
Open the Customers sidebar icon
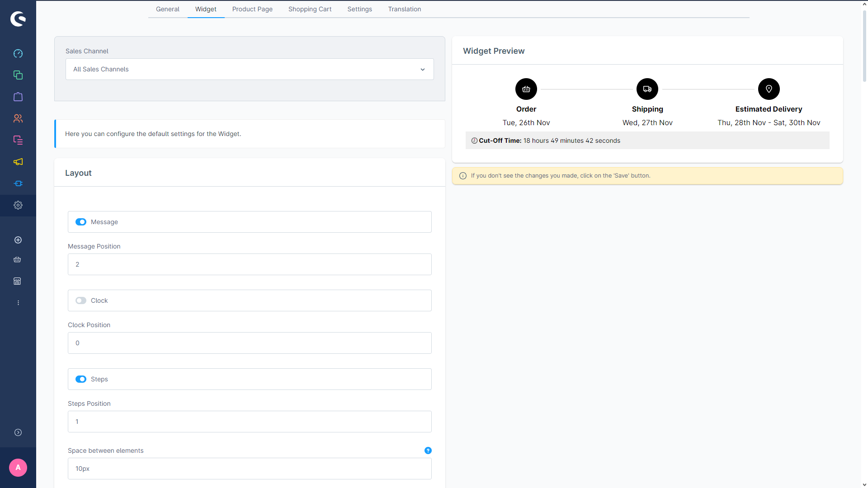(x=18, y=118)
